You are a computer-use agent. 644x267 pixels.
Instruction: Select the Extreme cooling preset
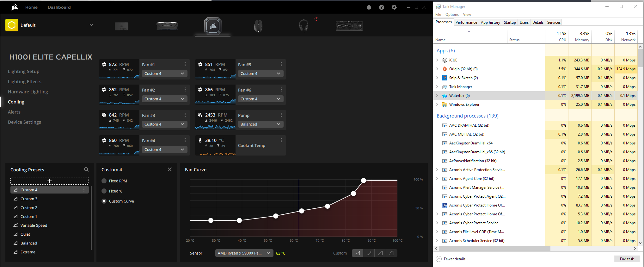pyautogui.click(x=50, y=252)
